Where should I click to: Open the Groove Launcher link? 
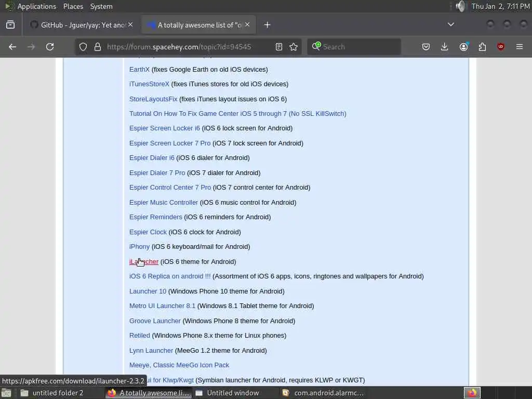tap(155, 321)
